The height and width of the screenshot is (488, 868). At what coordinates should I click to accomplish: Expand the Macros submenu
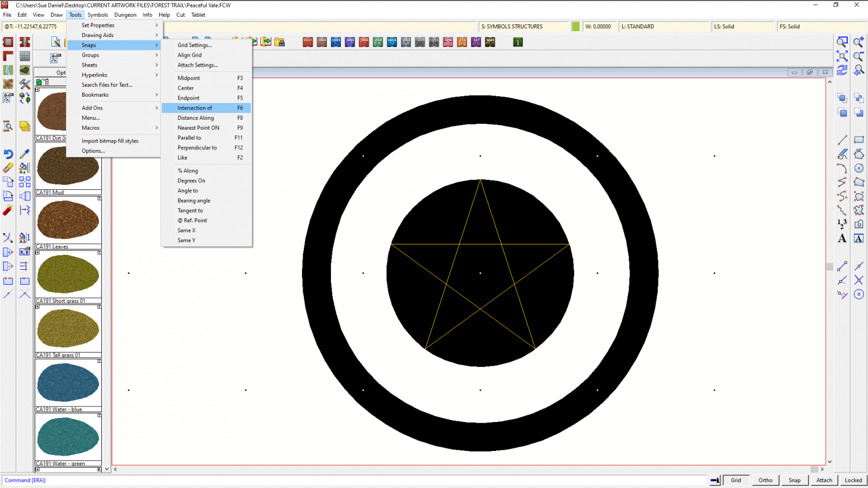click(x=113, y=128)
